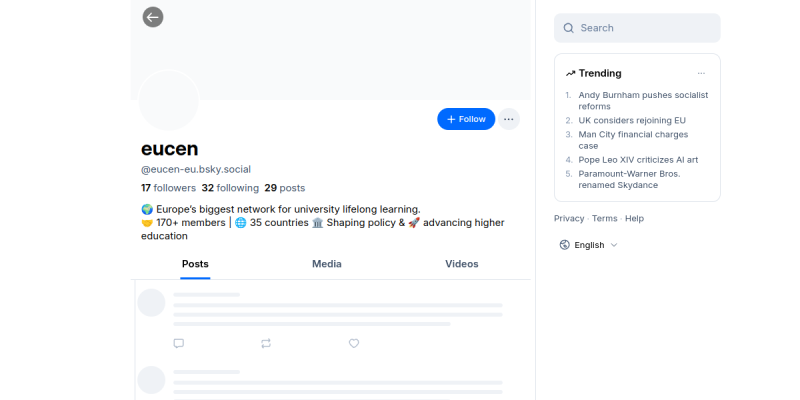Click the like heart on first placeholder post
The height and width of the screenshot is (400, 800).
click(354, 343)
